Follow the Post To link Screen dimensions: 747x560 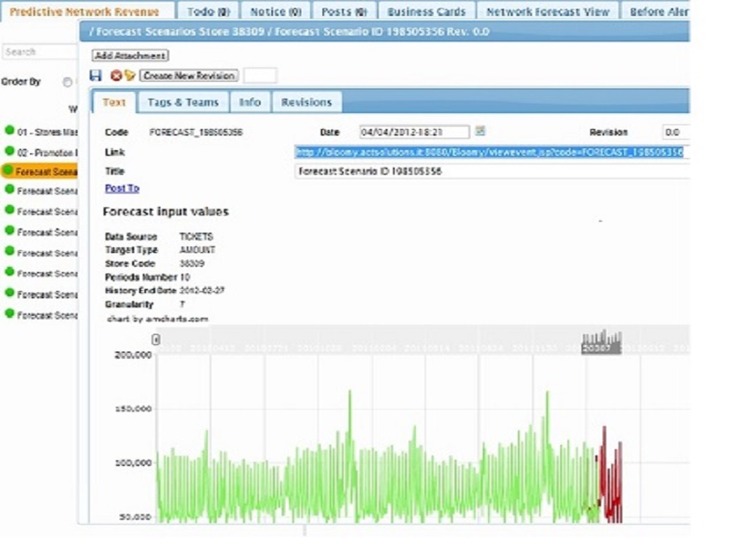122,188
